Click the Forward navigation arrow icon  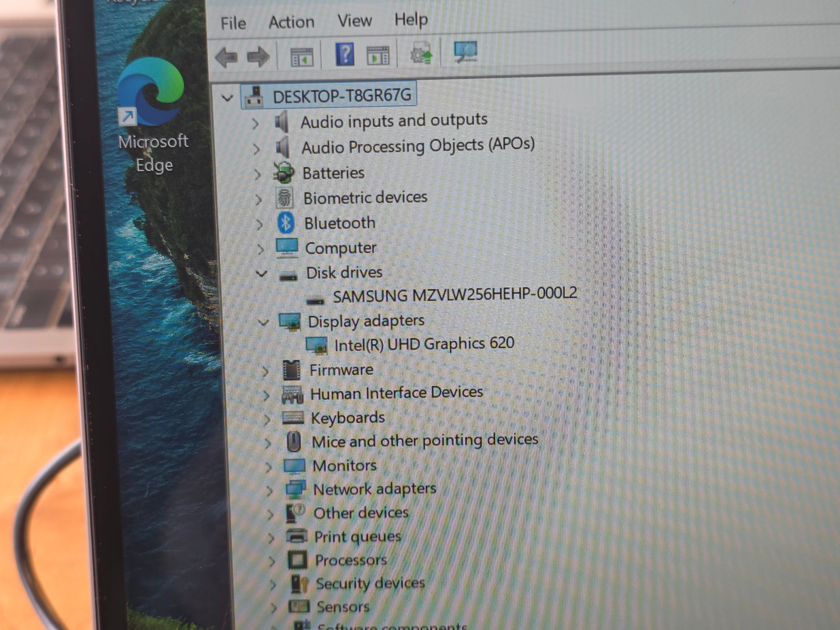point(258,56)
